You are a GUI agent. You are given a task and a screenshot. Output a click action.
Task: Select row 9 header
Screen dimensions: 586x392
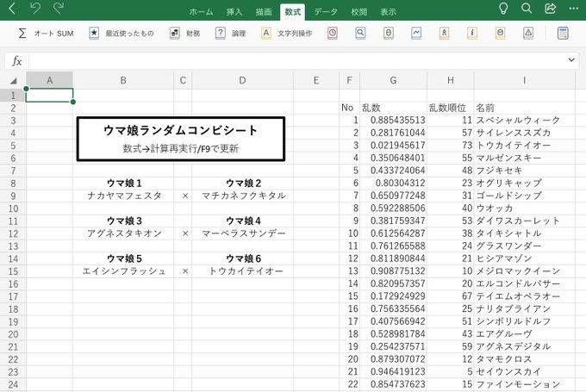[x=13, y=196]
